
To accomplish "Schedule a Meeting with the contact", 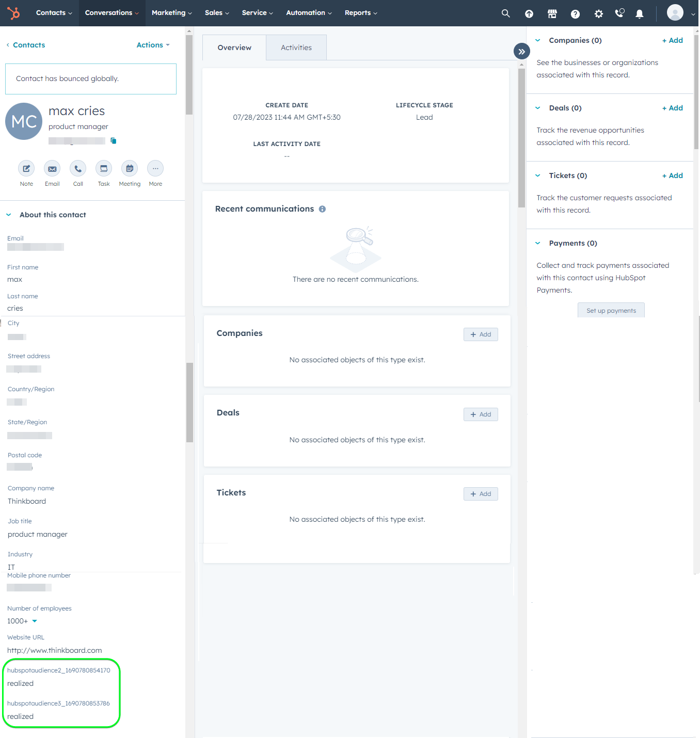I will (x=130, y=168).
